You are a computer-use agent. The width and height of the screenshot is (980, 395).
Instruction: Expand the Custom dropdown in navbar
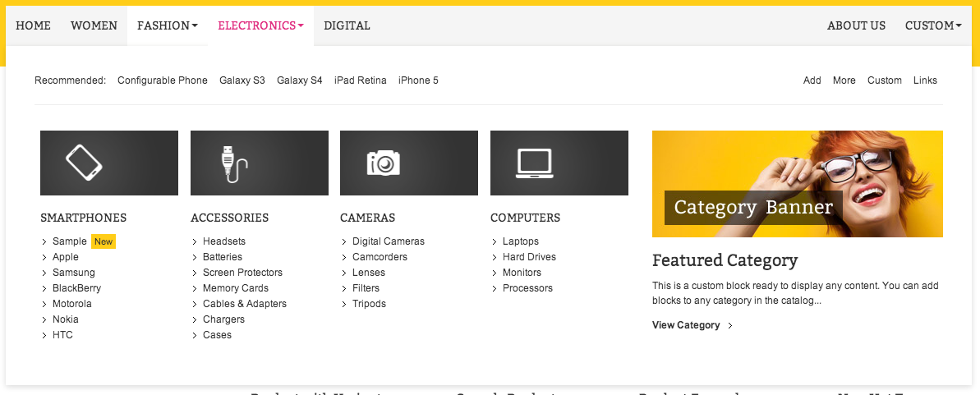(933, 25)
